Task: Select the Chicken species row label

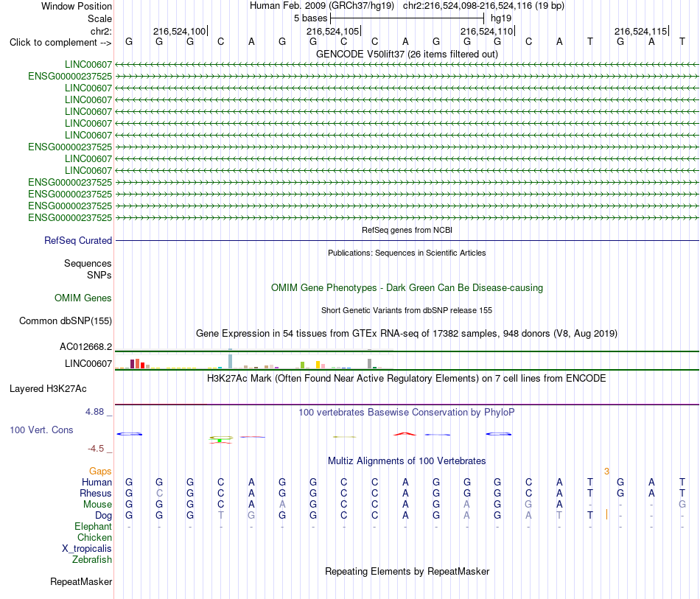Action: [94, 537]
